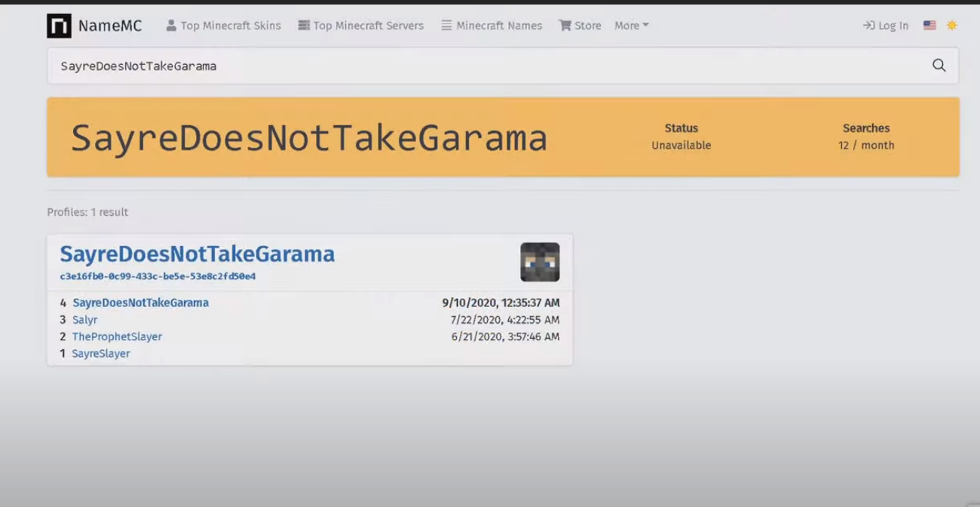Viewport: 980px width, 507px height.
Task: Expand the More dropdown menu
Action: (632, 26)
